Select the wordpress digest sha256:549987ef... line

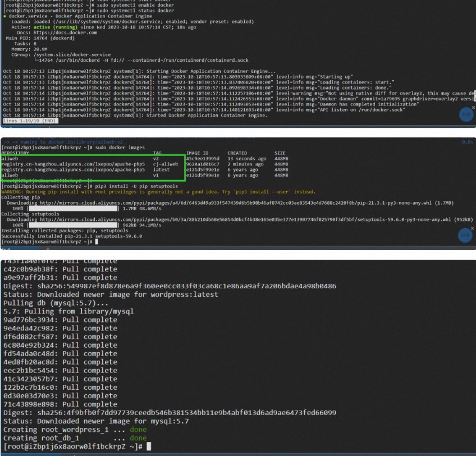click(x=170, y=286)
